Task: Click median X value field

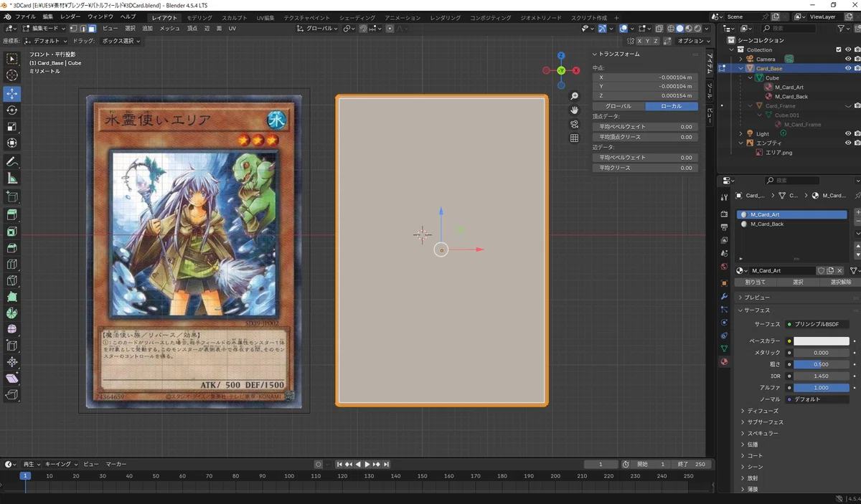Action: coord(645,77)
